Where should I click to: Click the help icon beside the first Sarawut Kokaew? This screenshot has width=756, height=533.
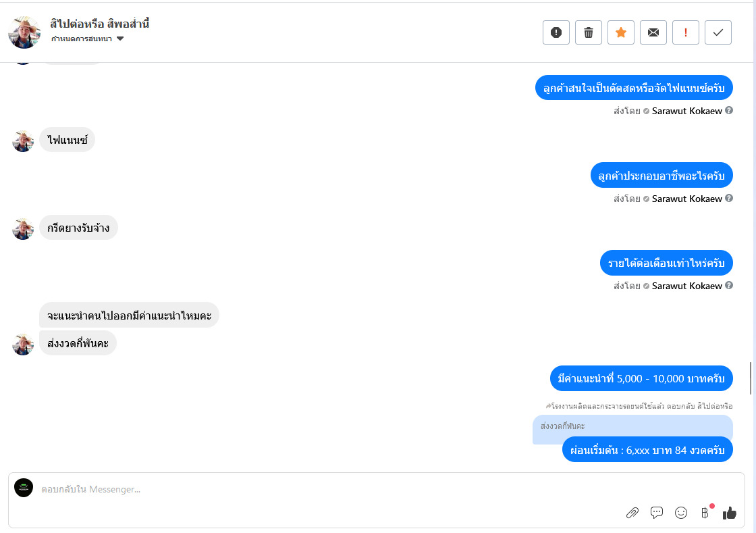click(729, 110)
